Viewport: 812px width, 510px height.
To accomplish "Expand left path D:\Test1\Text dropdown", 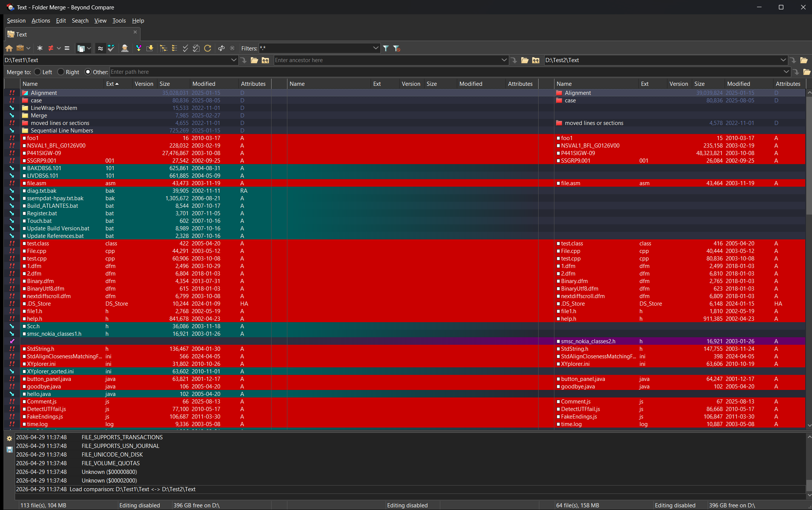I will (234, 60).
